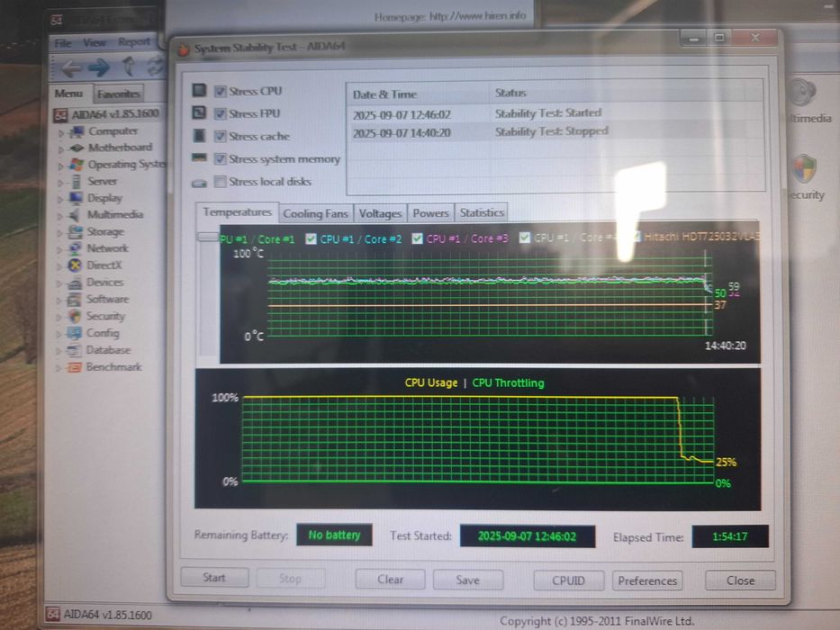
Task: Enable the Stress local disks checkbox
Action: tap(221, 182)
